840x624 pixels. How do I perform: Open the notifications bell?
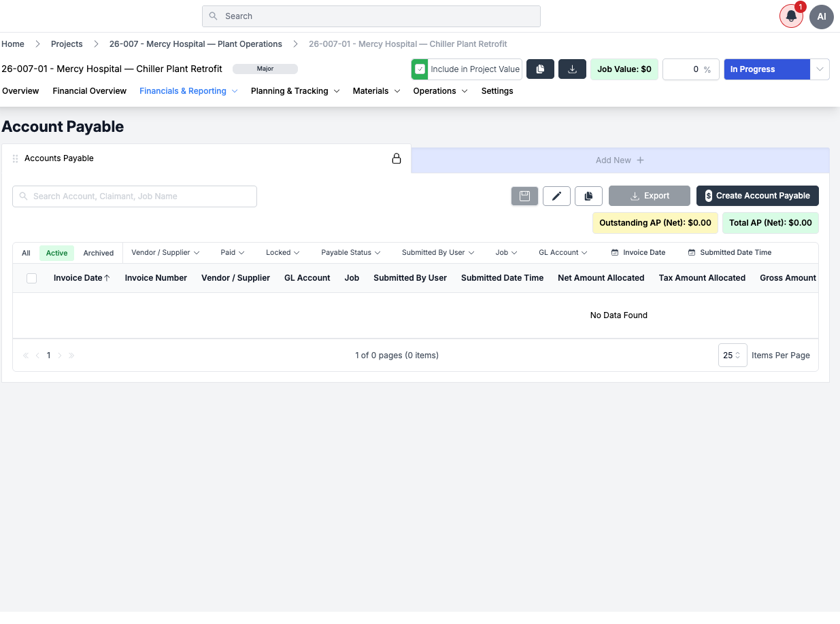(791, 16)
